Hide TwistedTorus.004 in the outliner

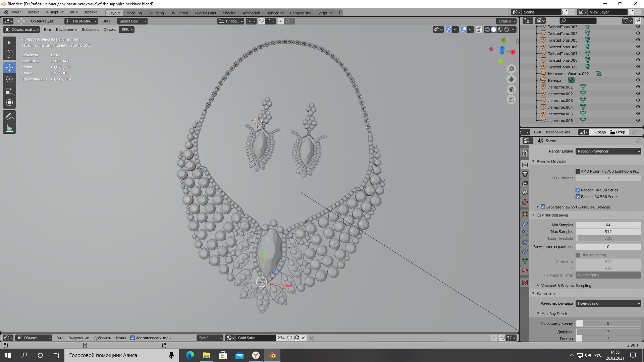point(638,34)
